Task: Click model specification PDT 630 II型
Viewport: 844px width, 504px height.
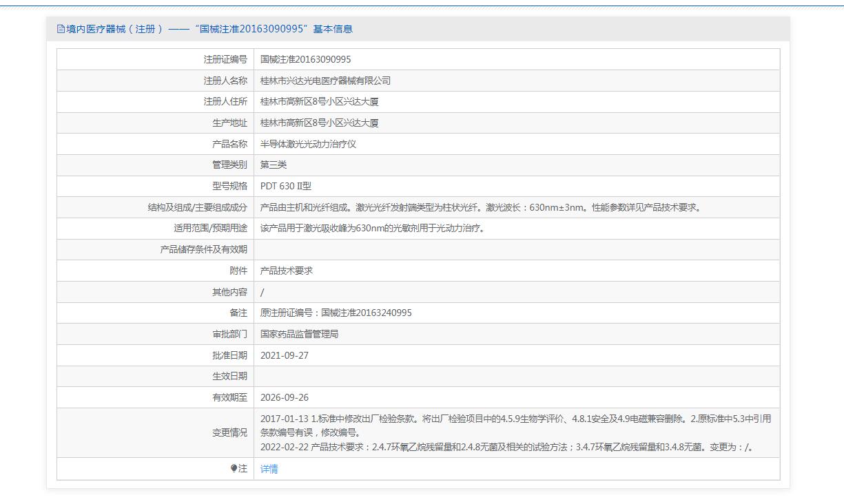Action: [286, 187]
